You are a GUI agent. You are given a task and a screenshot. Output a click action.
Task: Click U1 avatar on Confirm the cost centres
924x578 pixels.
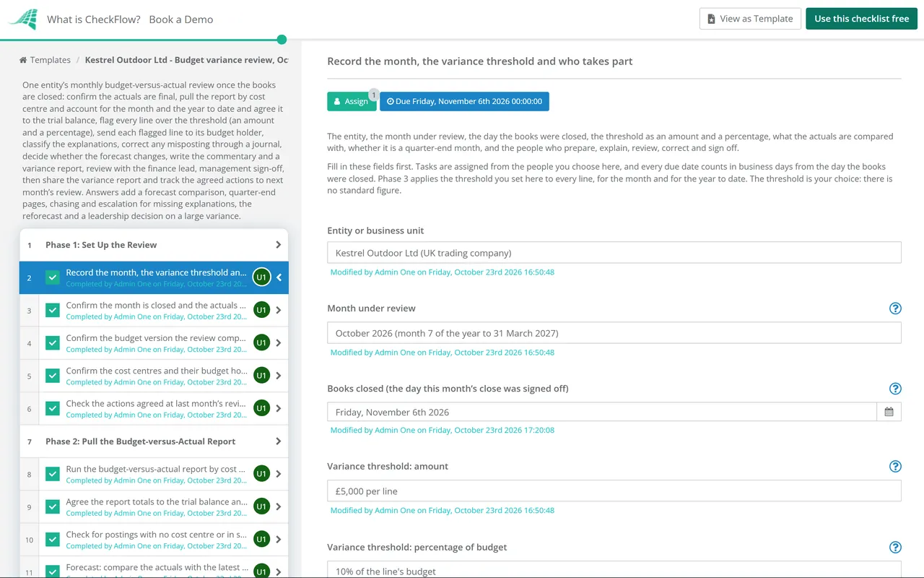click(x=261, y=376)
